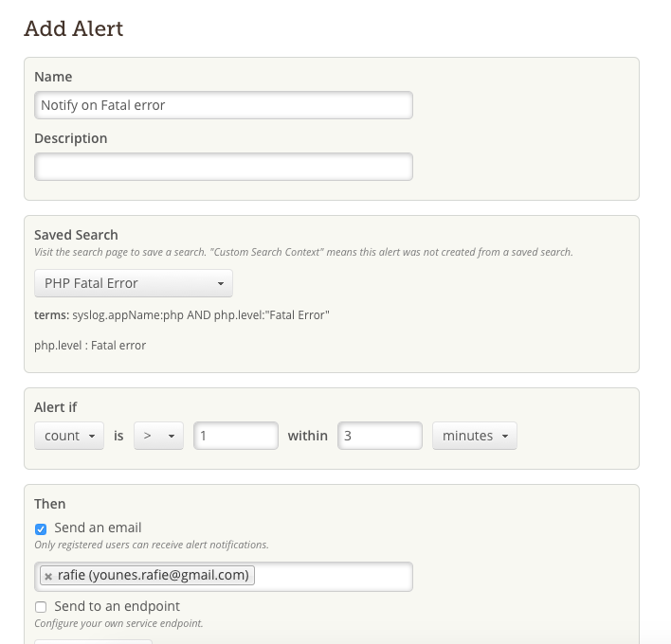The height and width of the screenshot is (644, 671).
Task: Select the minutes time unit dropdown
Action: tap(475, 436)
